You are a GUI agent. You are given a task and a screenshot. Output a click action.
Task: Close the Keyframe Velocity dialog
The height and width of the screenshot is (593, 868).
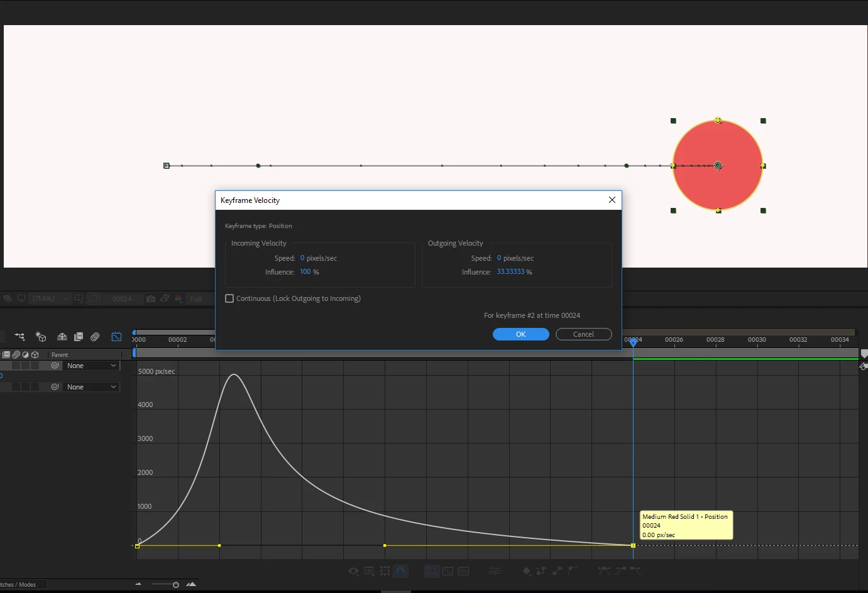pyautogui.click(x=612, y=200)
